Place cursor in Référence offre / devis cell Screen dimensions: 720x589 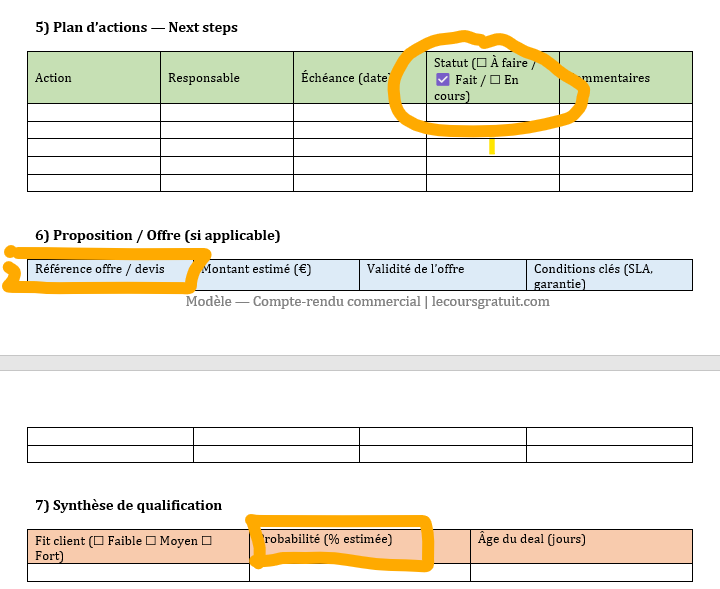click(99, 269)
